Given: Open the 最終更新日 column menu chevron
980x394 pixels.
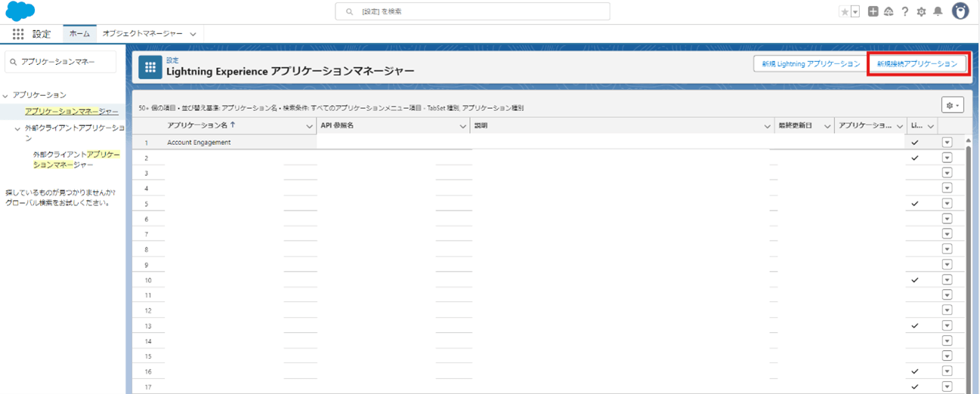Looking at the screenshot, I should [x=827, y=126].
